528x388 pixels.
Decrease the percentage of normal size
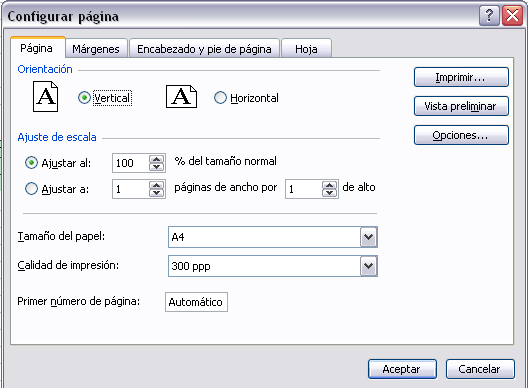(157, 167)
